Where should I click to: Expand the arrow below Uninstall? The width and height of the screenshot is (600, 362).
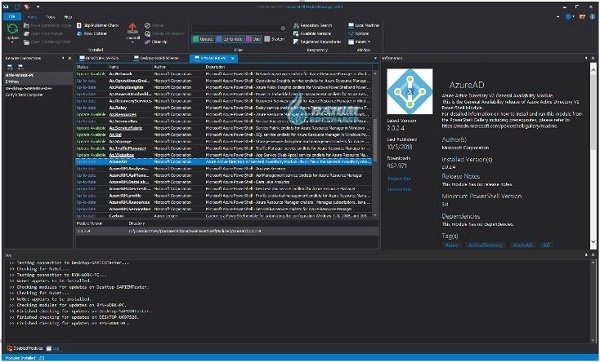click(132, 42)
